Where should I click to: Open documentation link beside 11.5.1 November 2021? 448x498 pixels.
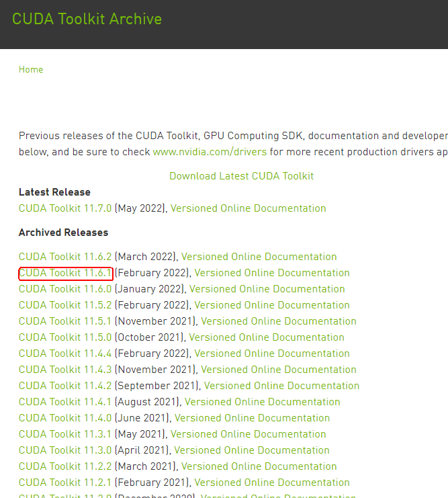[279, 321]
